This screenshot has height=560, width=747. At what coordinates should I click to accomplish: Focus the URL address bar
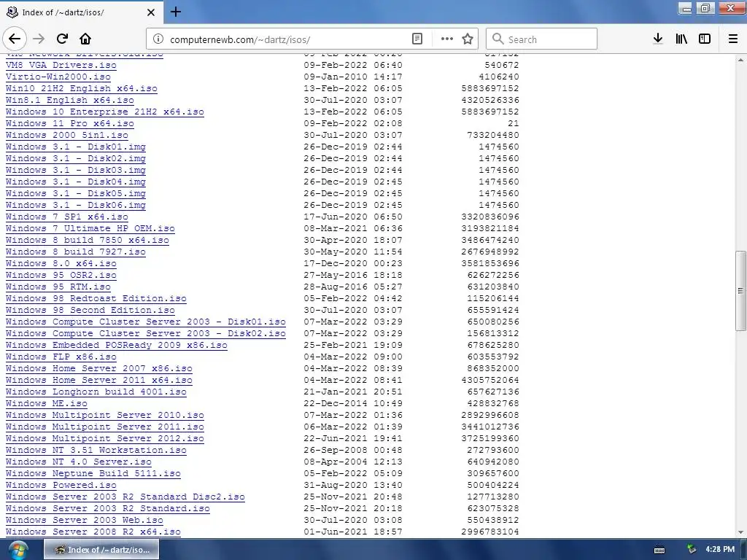(x=286, y=39)
